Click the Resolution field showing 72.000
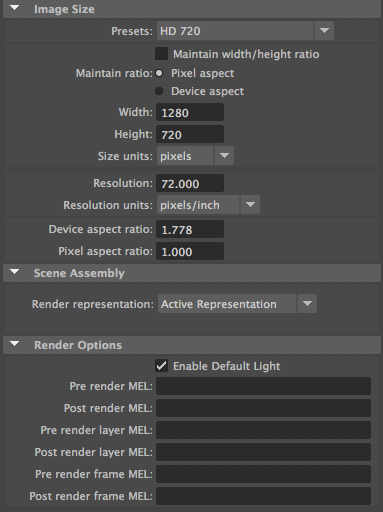 coord(190,183)
